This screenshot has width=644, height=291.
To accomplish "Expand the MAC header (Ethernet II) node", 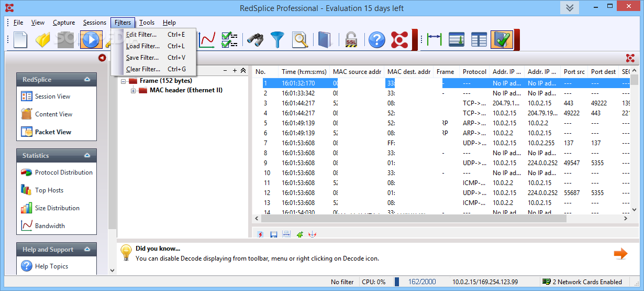I will (134, 91).
